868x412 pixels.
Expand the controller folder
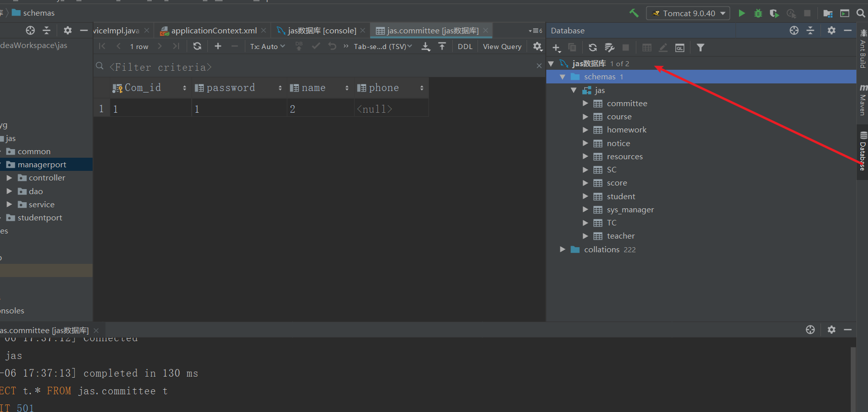point(9,178)
